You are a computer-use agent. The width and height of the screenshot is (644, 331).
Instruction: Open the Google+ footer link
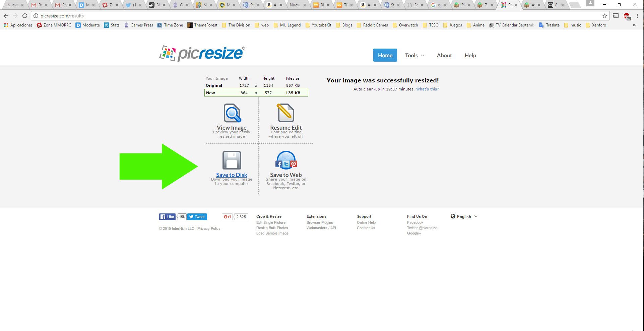(x=414, y=233)
